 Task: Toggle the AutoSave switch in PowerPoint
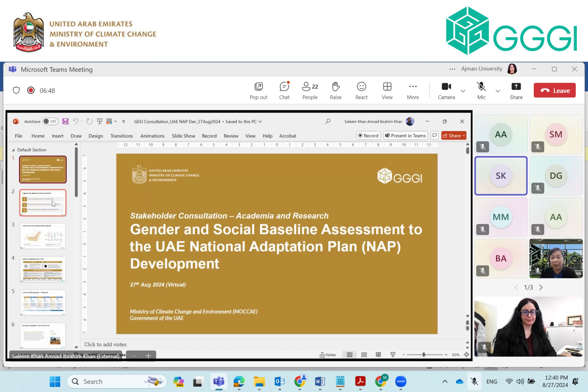pyautogui.click(x=50, y=121)
